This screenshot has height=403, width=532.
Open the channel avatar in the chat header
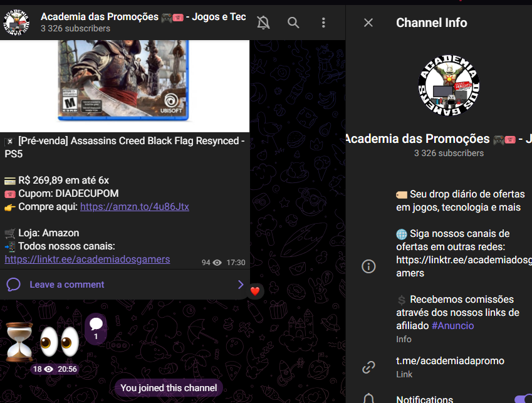point(16,23)
